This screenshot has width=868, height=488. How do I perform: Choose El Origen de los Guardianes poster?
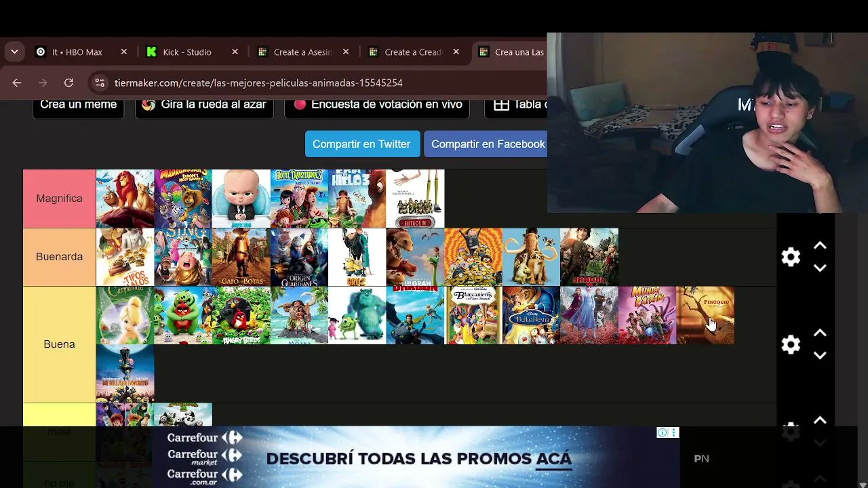pos(299,257)
